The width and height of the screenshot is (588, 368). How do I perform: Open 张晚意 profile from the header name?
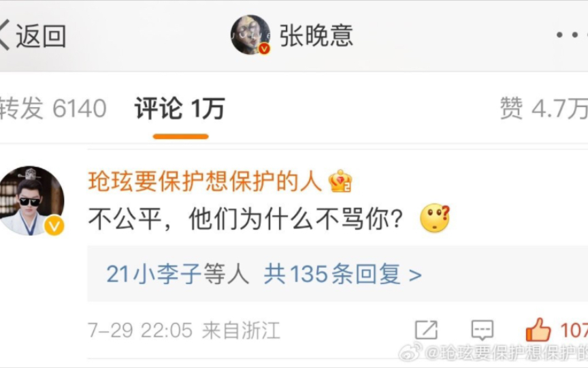point(316,35)
